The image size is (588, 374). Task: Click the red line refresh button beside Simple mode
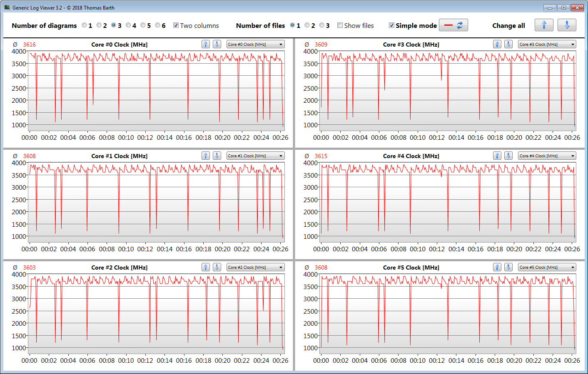453,25
